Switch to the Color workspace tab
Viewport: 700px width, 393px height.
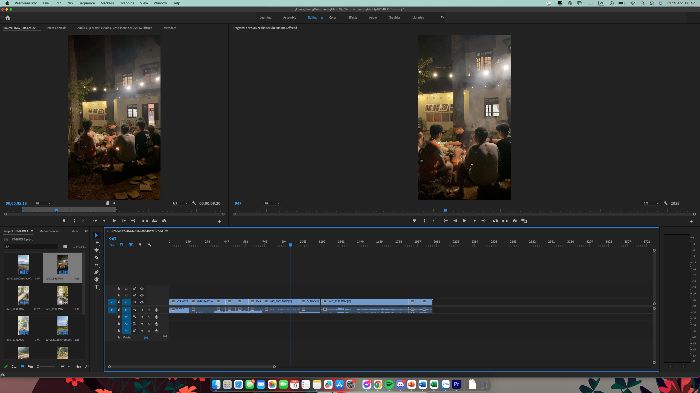pyautogui.click(x=332, y=18)
